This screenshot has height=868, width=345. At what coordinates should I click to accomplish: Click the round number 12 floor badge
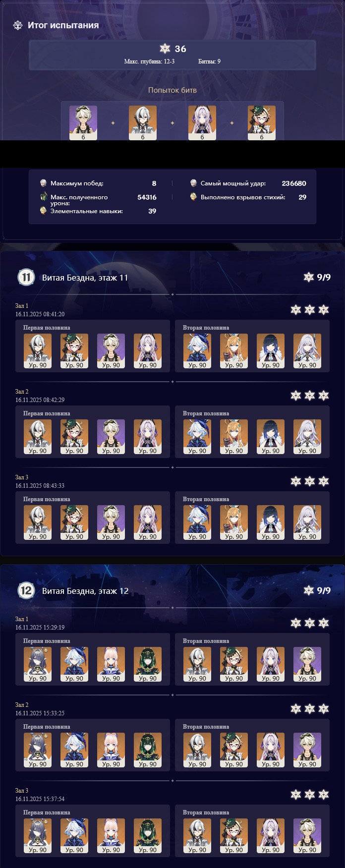[x=26, y=590]
